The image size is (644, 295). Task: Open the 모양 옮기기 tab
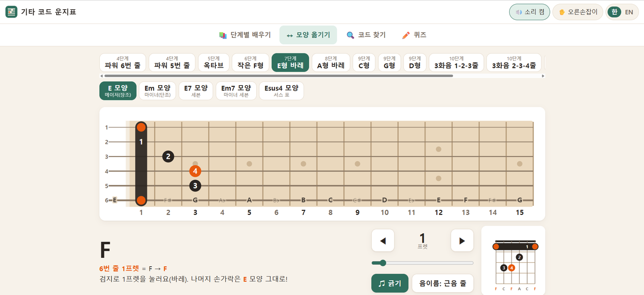[308, 35]
